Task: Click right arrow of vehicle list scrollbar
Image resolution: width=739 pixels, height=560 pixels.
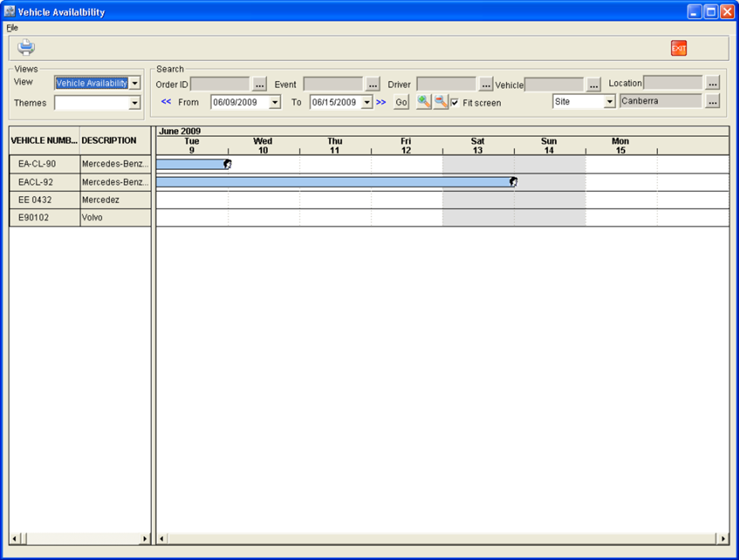Action: pos(145,539)
